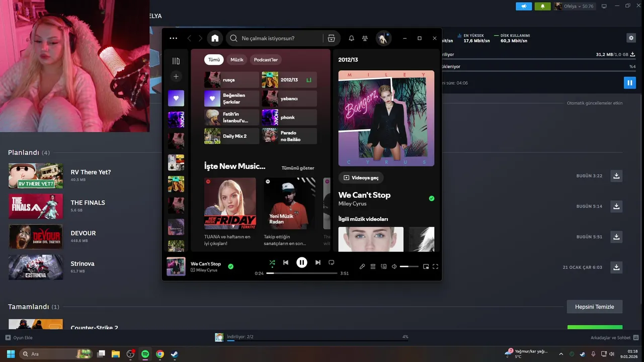644x362 pixels.
Task: Open the rusça playlist tile
Action: tap(232, 80)
